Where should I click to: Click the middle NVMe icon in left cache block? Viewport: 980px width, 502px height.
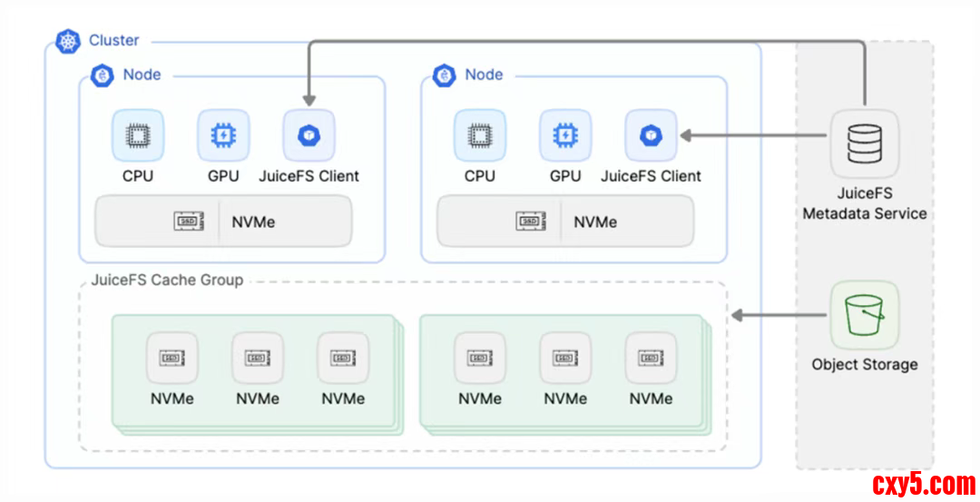click(x=258, y=358)
